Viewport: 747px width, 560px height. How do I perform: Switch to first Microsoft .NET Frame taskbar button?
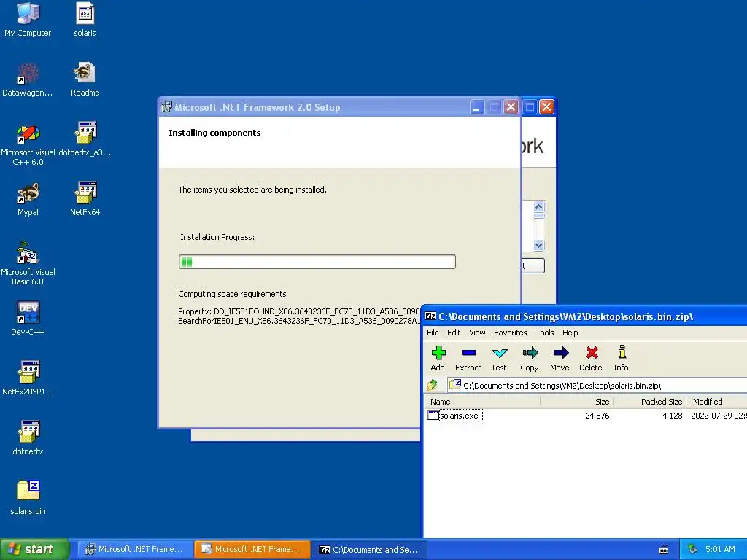[134, 550]
